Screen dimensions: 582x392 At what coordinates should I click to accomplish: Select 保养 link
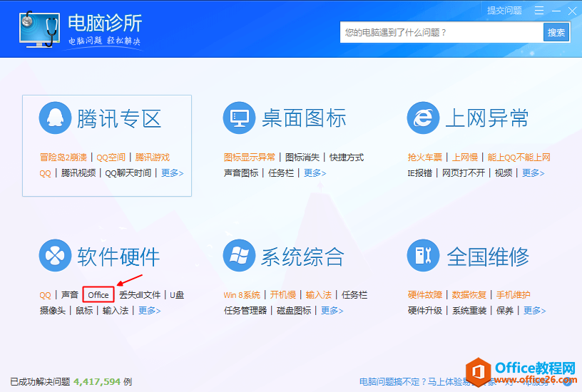(505, 311)
